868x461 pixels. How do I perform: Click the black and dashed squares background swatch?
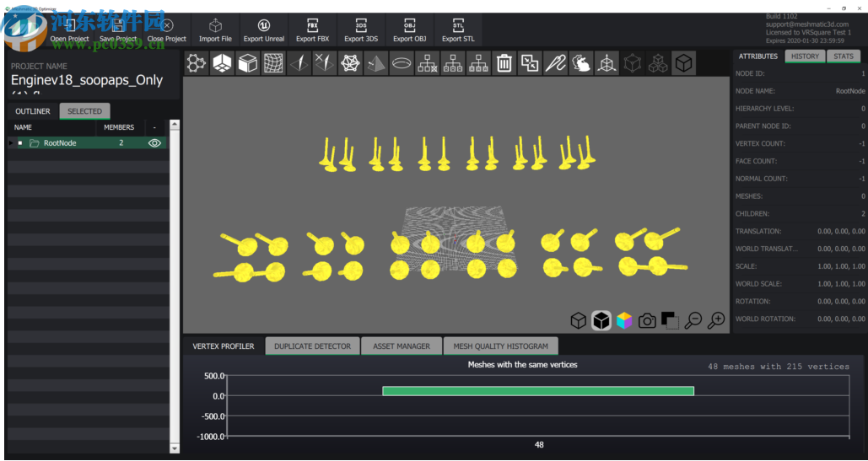pyautogui.click(x=670, y=320)
